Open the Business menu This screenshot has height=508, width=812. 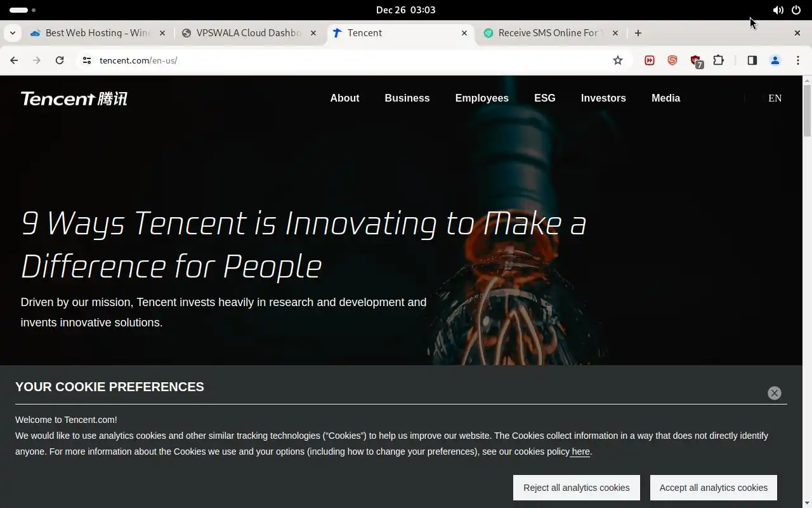pos(407,98)
